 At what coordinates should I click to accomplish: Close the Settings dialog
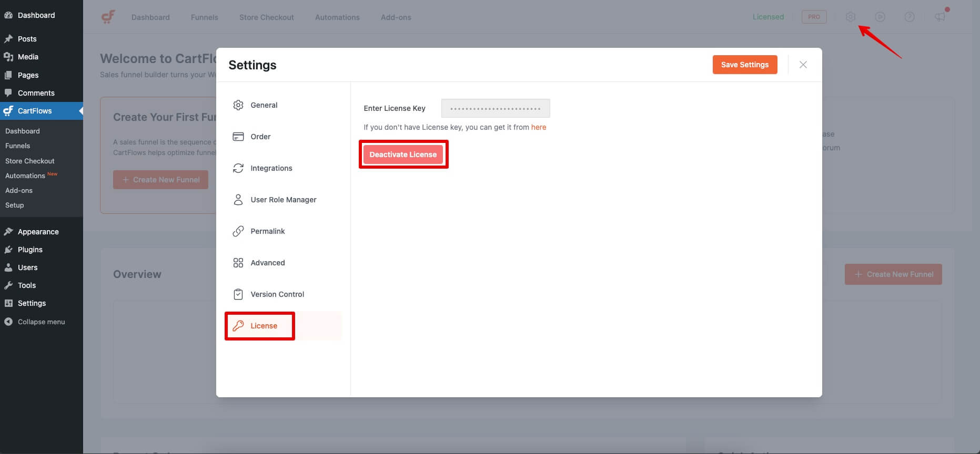[803, 65]
